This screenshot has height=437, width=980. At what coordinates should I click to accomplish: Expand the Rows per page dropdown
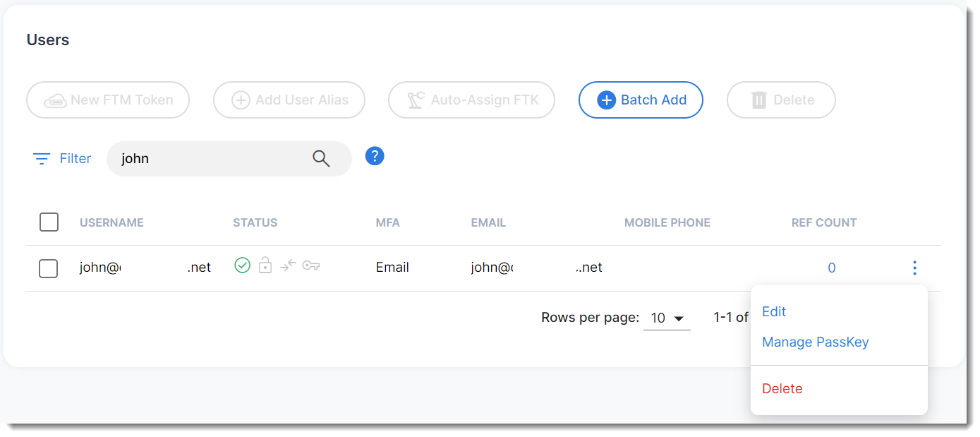pyautogui.click(x=667, y=318)
